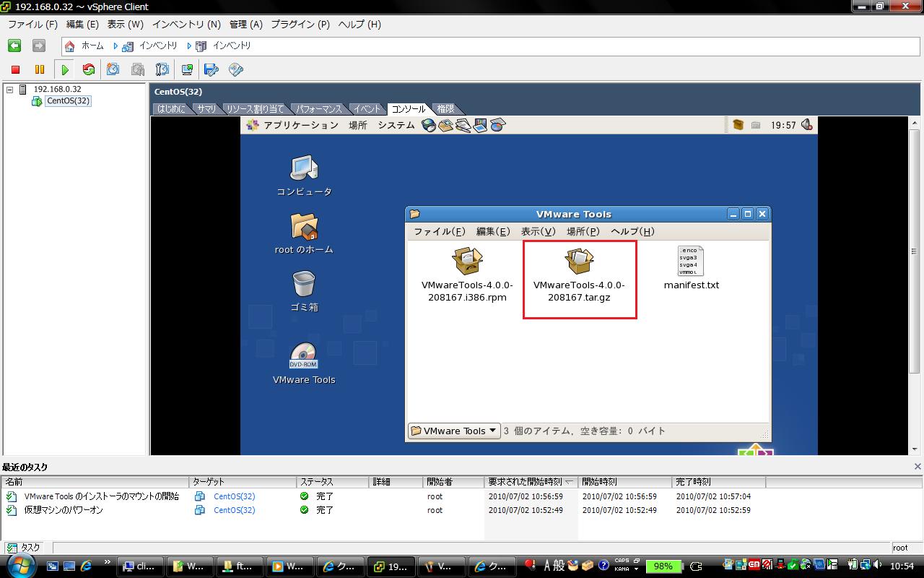Image resolution: width=924 pixels, height=578 pixels.
Task: Click the red Power Off toolbar button
Action: click(15, 69)
